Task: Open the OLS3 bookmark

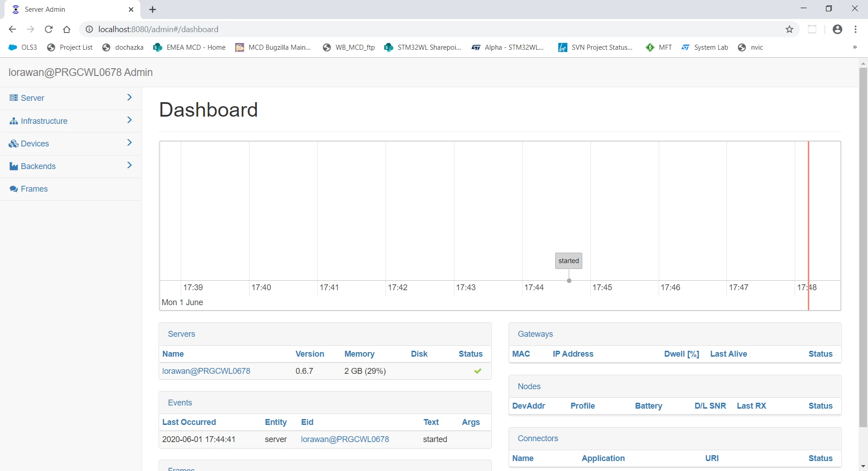Action: pyautogui.click(x=23, y=47)
